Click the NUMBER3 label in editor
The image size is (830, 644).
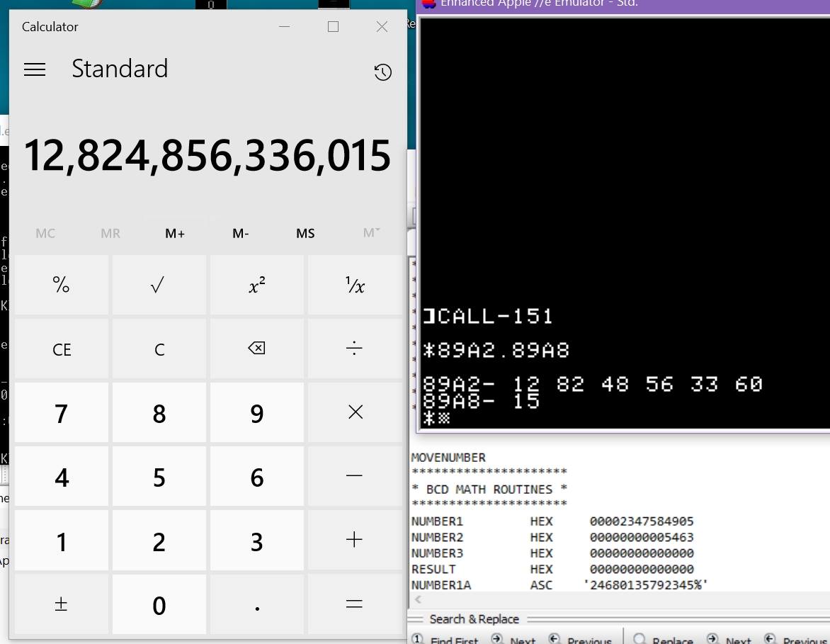pos(437,553)
